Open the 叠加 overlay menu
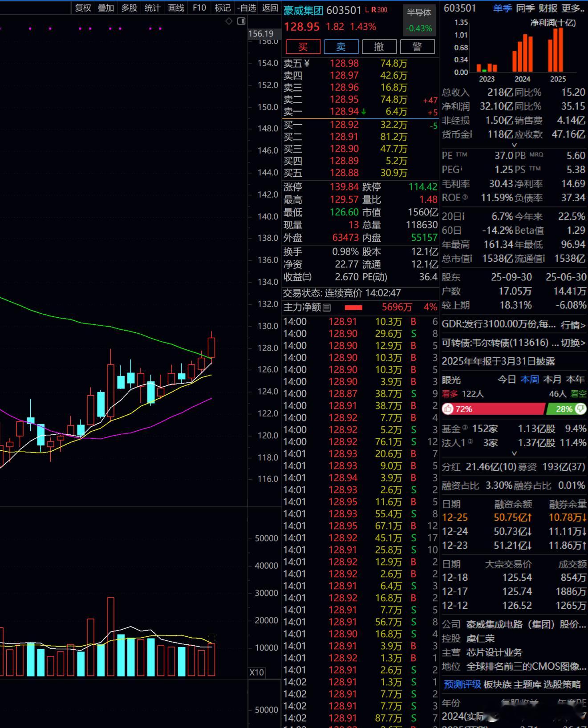Image resolution: width=588 pixels, height=728 pixels. pyautogui.click(x=106, y=8)
